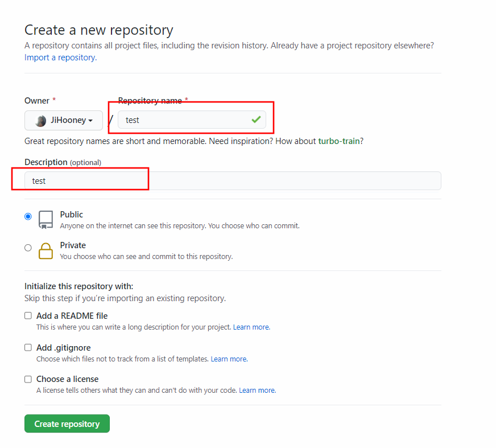
Task: Click the Public option label
Action: (72, 215)
